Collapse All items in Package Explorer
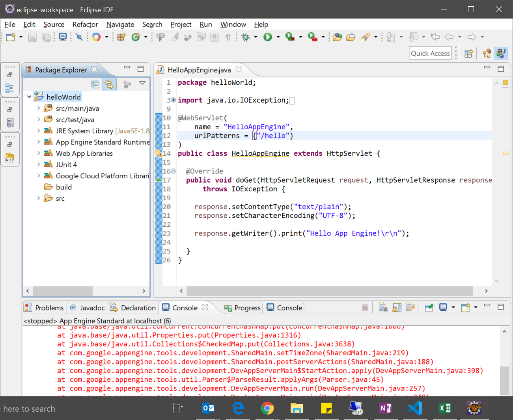 [x=95, y=84]
